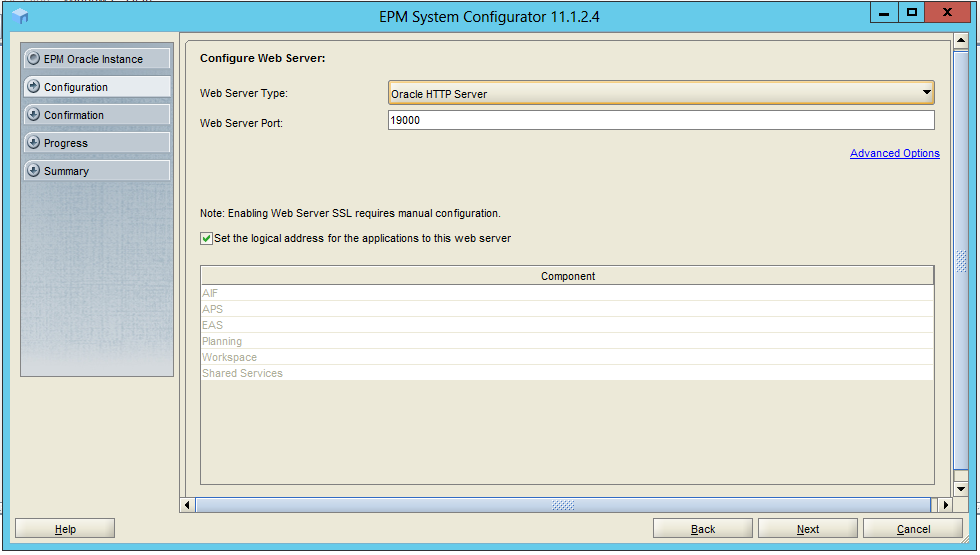Maximize the EPM System Configurator window
This screenshot has height=555, width=980.
(912, 12)
